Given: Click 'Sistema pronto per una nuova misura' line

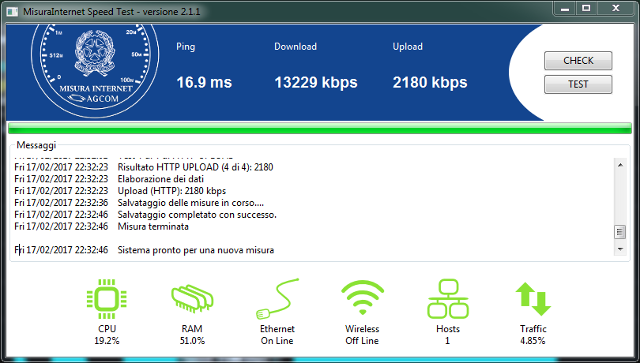Looking at the screenshot, I should pos(196,250).
